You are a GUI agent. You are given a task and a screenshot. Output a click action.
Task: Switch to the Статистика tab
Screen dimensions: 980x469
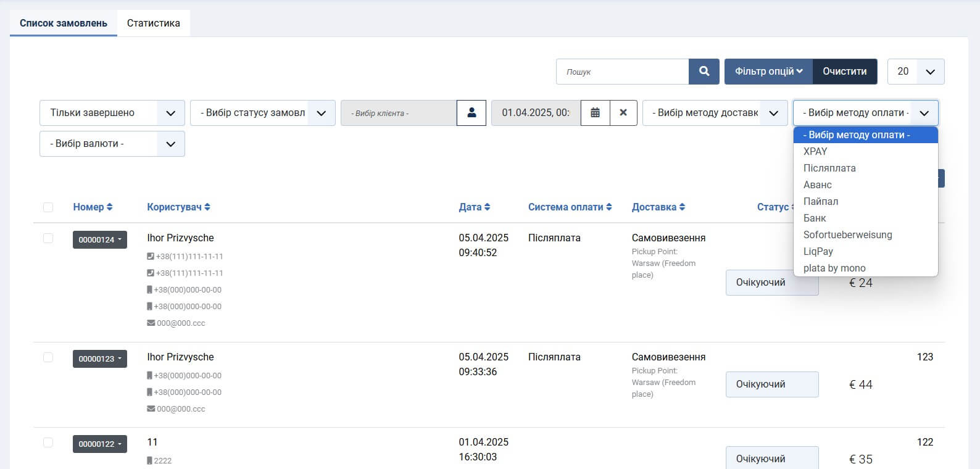pos(153,23)
